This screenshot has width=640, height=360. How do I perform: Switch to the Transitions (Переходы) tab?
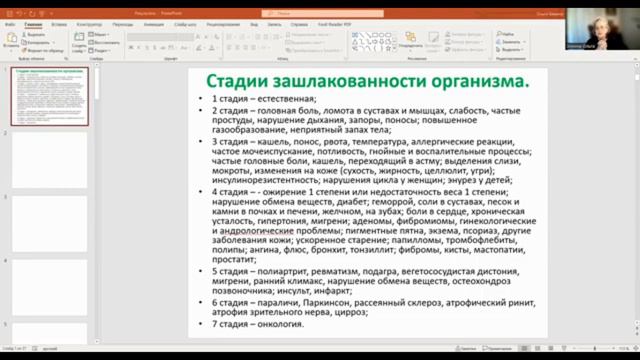pos(123,25)
